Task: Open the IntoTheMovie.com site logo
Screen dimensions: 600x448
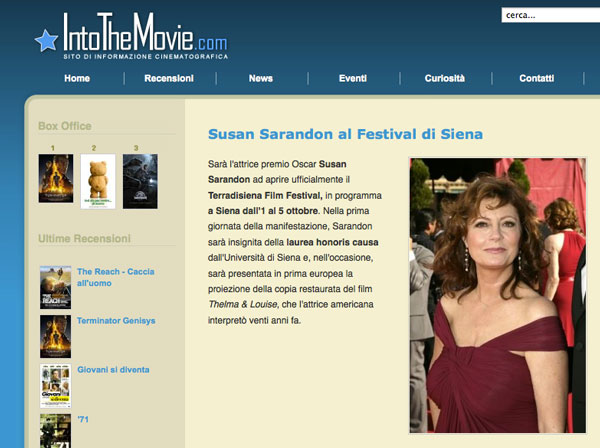Action: point(131,36)
